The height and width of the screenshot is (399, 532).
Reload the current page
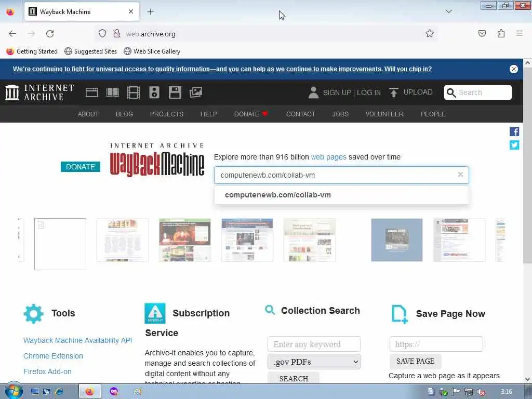point(50,34)
